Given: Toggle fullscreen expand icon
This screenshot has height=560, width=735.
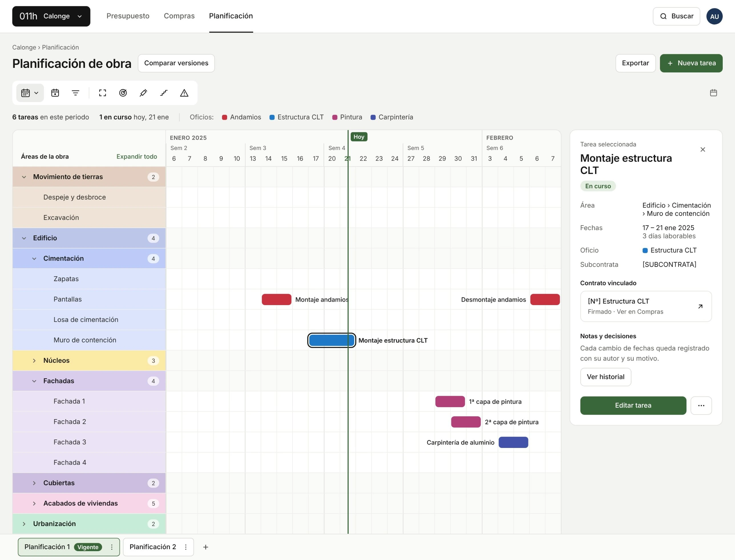Looking at the screenshot, I should (x=103, y=93).
